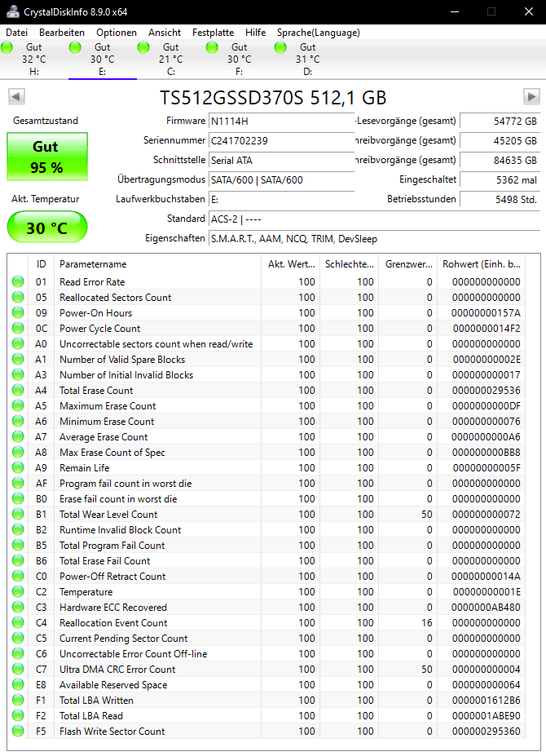The height and width of the screenshot is (756, 546).
Task: Select Program fail count in worst die
Action: 125,483
